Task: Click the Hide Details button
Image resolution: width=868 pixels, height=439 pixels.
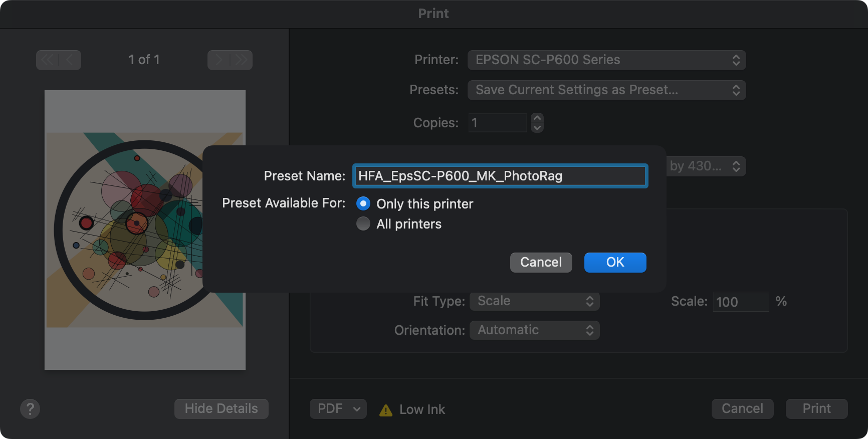Action: coord(222,409)
